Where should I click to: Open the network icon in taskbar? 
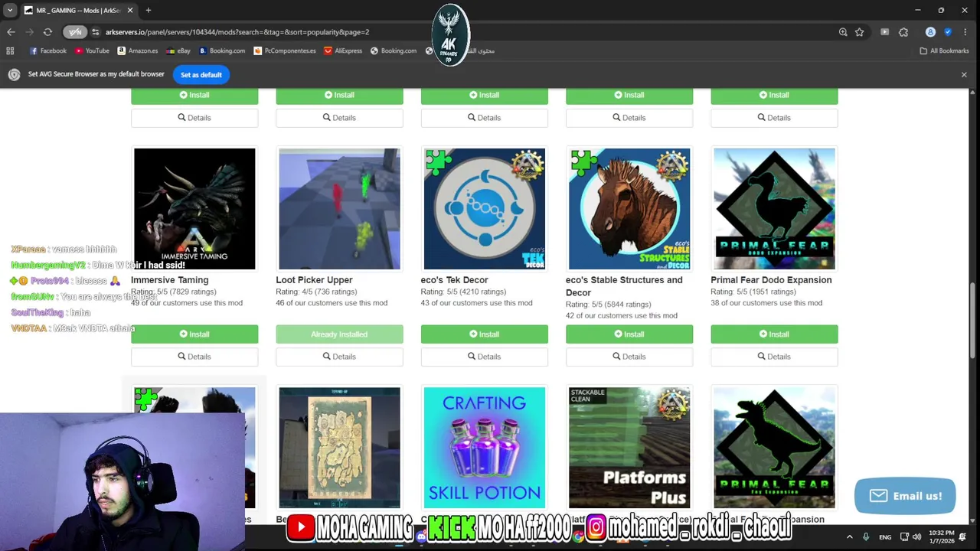click(904, 537)
